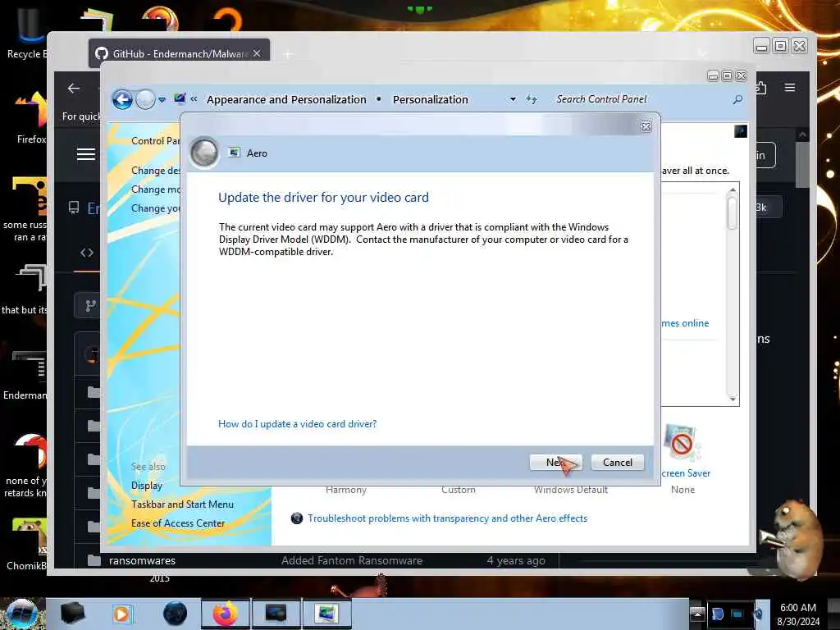Launch Windows Media Player from taskbar
The height and width of the screenshot is (630, 840).
[x=121, y=614]
